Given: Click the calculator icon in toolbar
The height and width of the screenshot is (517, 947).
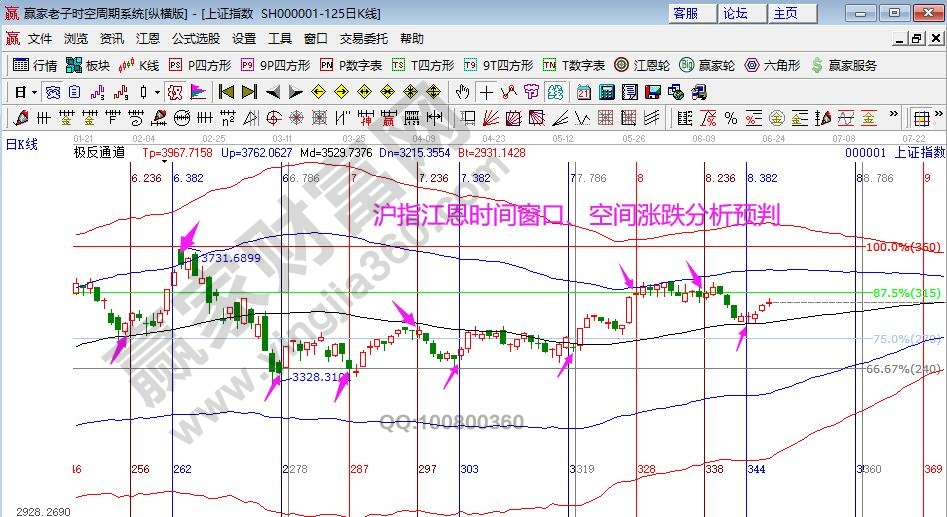Looking at the screenshot, I should (x=606, y=92).
